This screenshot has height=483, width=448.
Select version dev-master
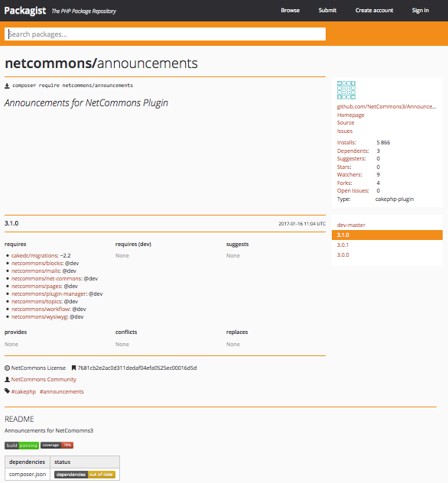tap(351, 225)
